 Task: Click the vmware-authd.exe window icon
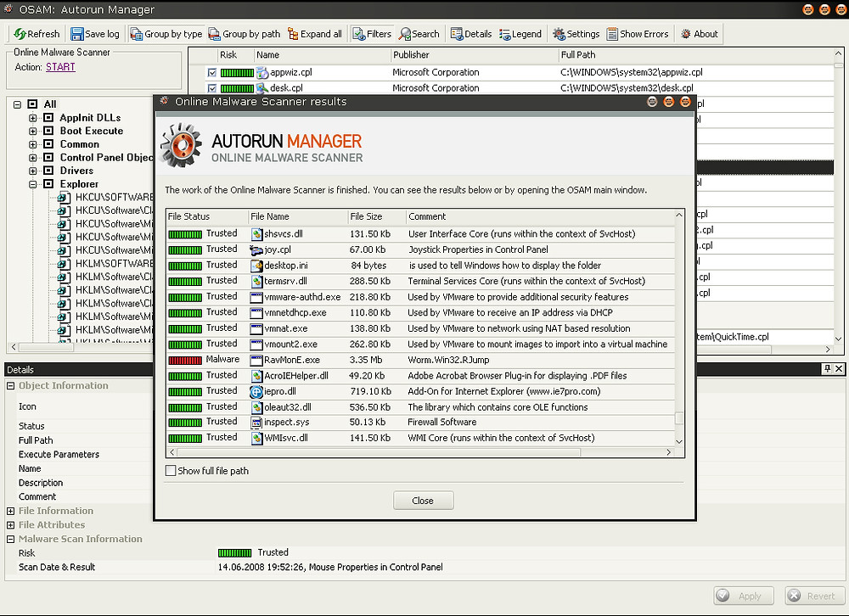(x=256, y=297)
